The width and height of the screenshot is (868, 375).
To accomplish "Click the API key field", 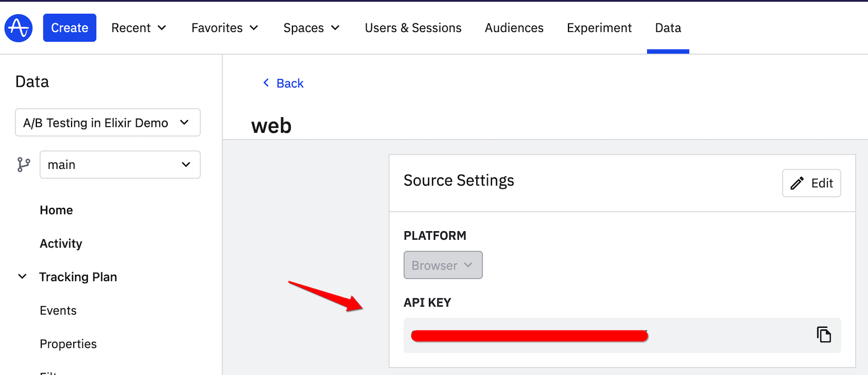I will pos(597,335).
